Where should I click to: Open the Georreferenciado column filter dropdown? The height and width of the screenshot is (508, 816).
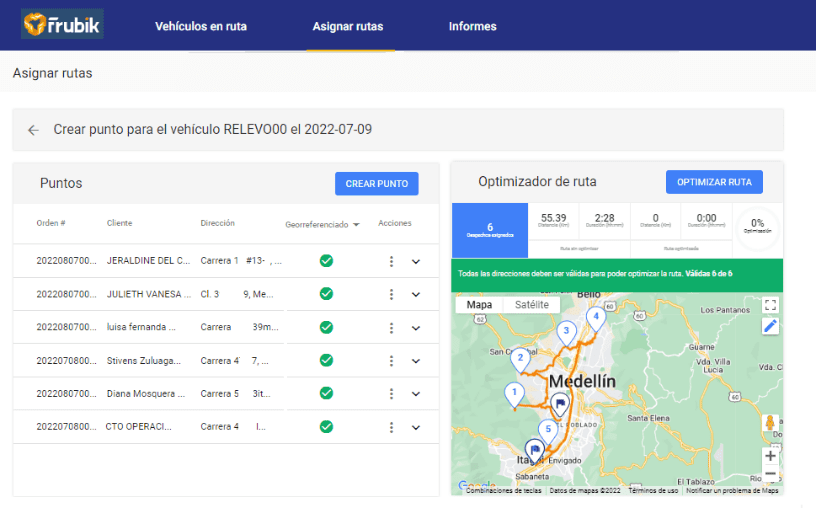coord(356,225)
